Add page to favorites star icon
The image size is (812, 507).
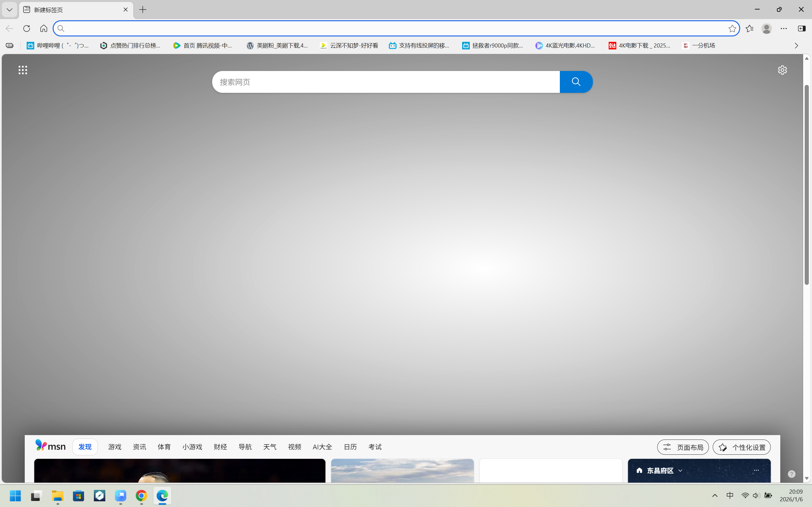tap(732, 29)
